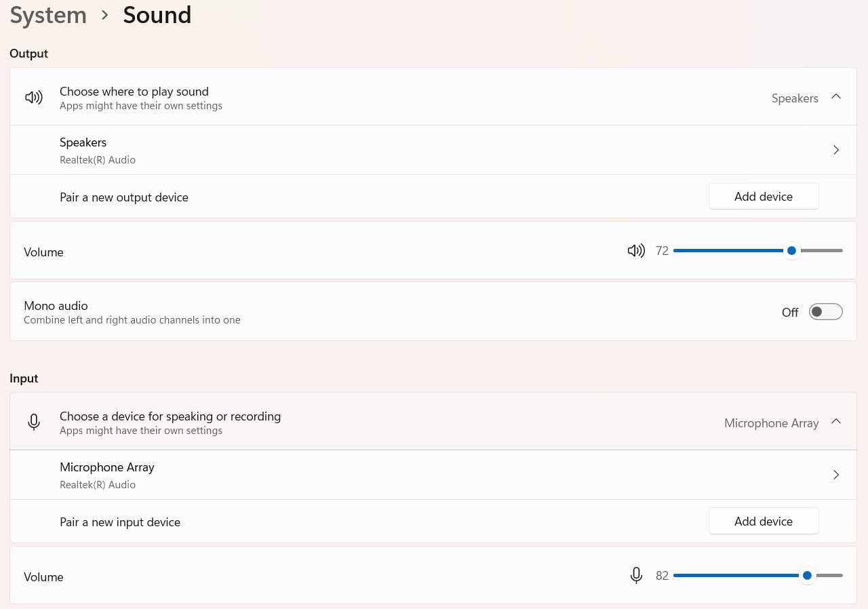This screenshot has width=868, height=609.
Task: Click the Choose where to play sound header
Action: tap(134, 92)
